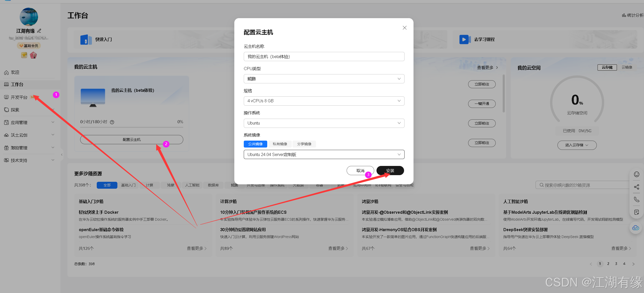Select the 欢迎 home icon in sidebar
The height and width of the screenshot is (293, 644).
coord(6,72)
